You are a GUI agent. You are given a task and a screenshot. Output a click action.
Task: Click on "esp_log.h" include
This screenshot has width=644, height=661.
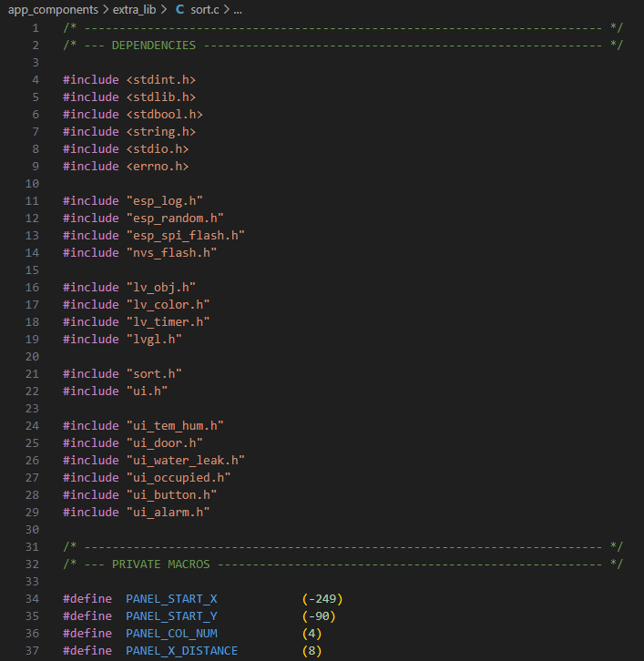pyautogui.click(x=165, y=201)
